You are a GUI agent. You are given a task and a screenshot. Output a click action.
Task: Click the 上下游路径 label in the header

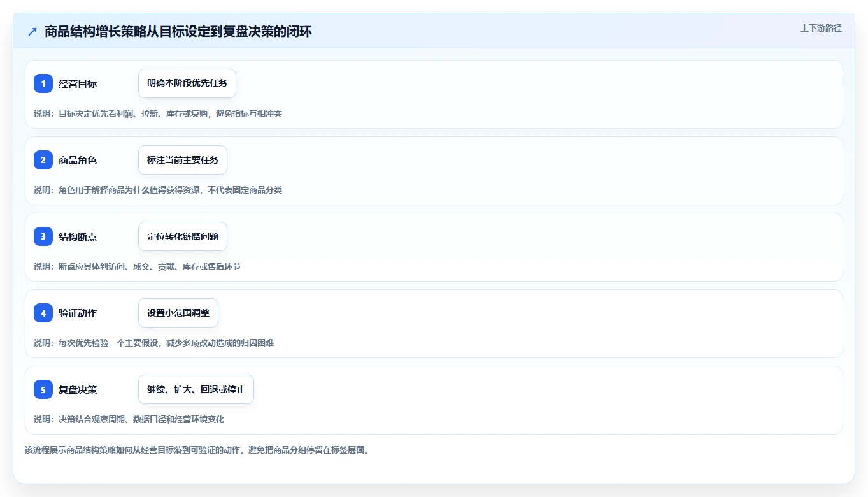coord(821,28)
